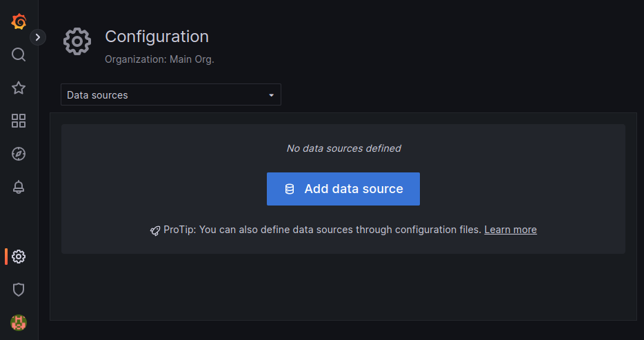Click the database icon inside Add button
Screen dimensions: 644x340
(x=290, y=189)
